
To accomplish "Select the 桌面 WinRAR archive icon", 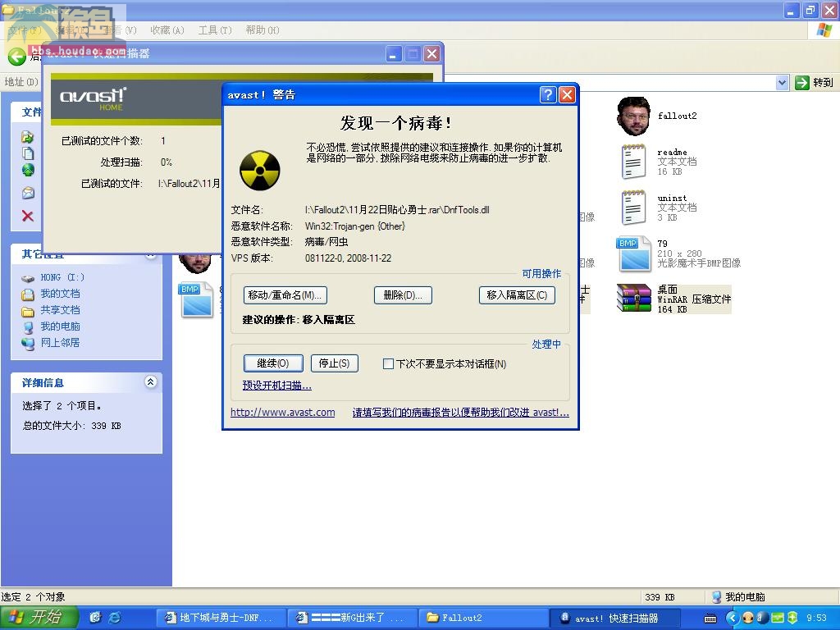I will pos(634,298).
